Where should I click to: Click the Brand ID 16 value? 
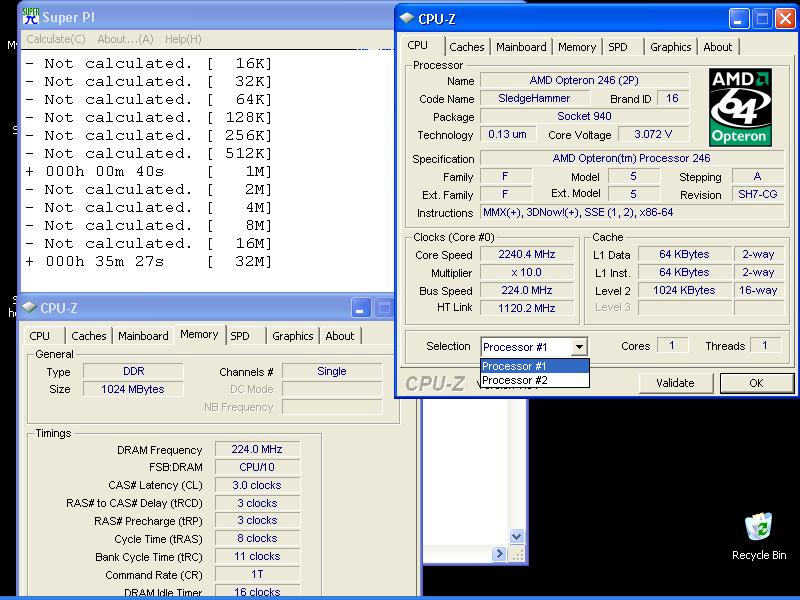672,98
